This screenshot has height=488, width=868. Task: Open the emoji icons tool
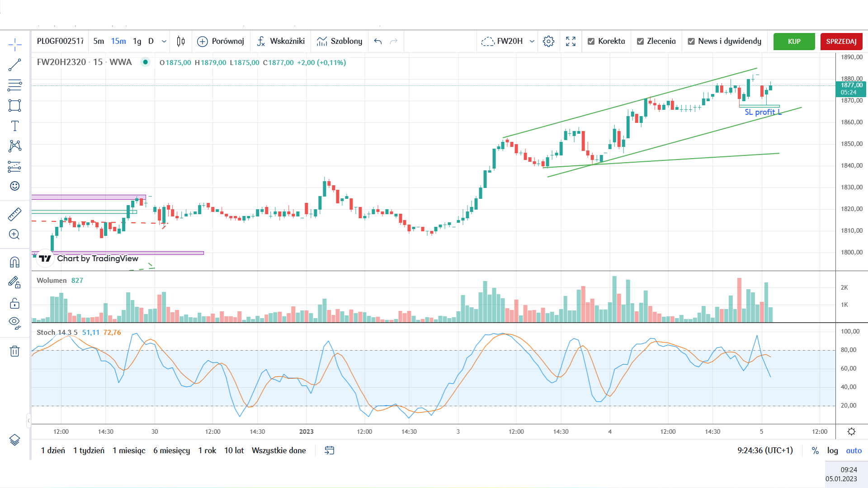tap(14, 186)
